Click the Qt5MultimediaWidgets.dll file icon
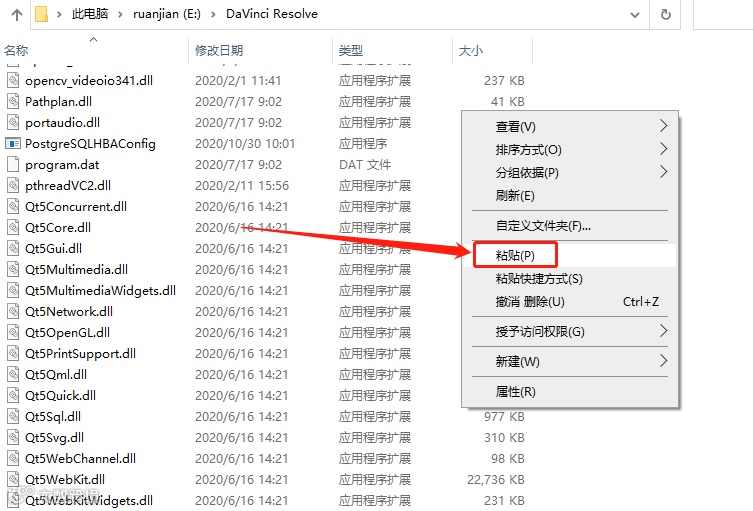 [x=13, y=291]
